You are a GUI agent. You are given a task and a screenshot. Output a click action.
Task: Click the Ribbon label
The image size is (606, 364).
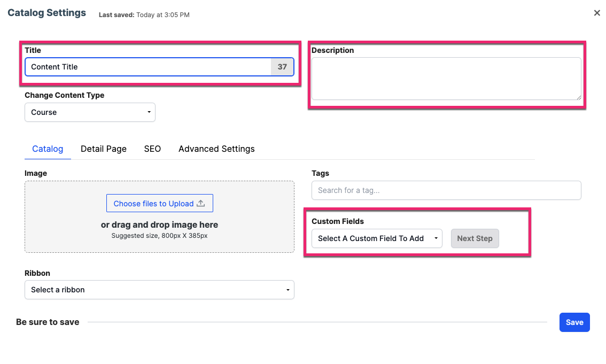tap(37, 273)
